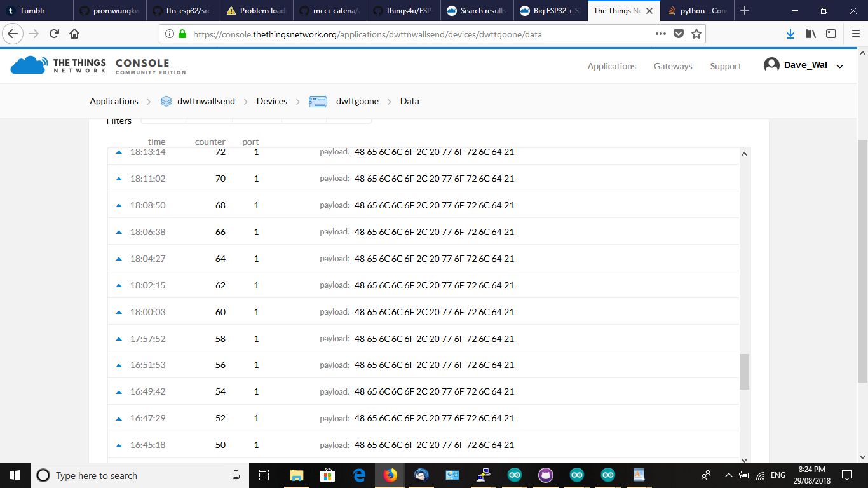Click the payload of the counter 54 row
This screenshot has height=488, width=868.
point(435,391)
